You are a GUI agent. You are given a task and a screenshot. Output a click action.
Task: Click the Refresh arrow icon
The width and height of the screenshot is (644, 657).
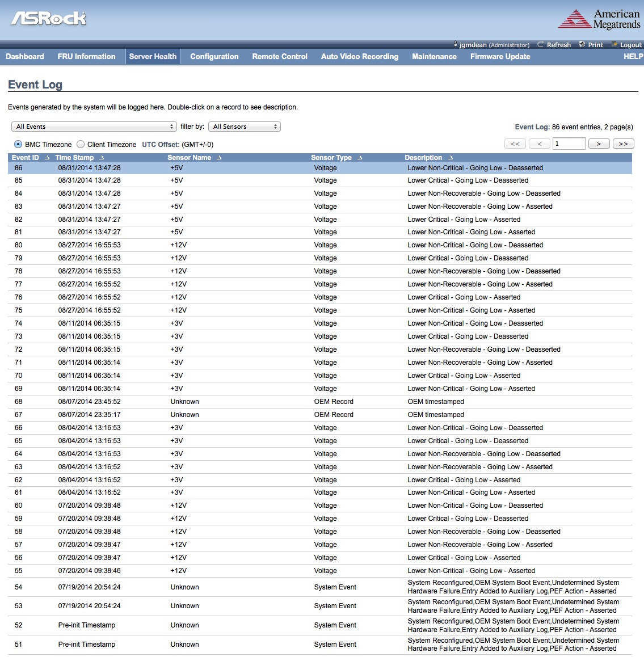(541, 44)
